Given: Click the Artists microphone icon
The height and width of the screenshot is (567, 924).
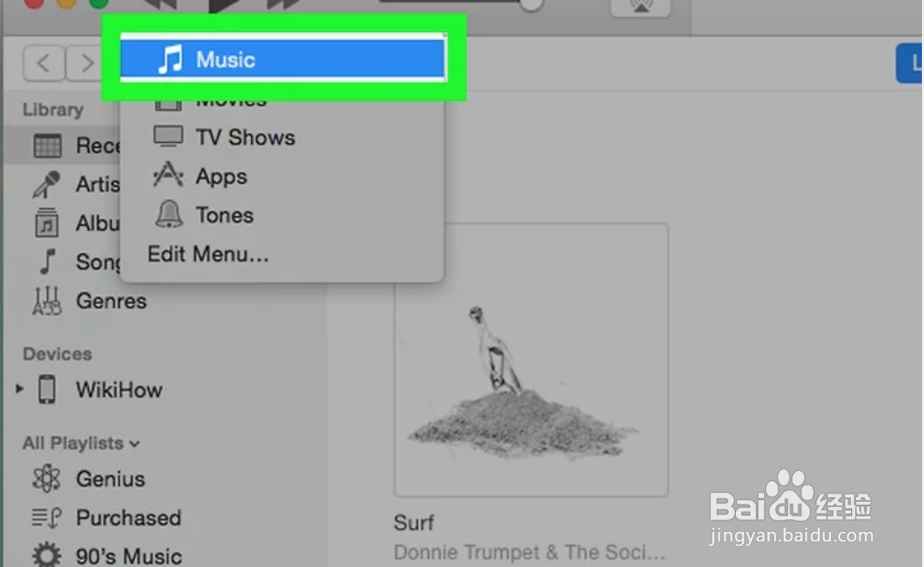Looking at the screenshot, I should tap(46, 184).
